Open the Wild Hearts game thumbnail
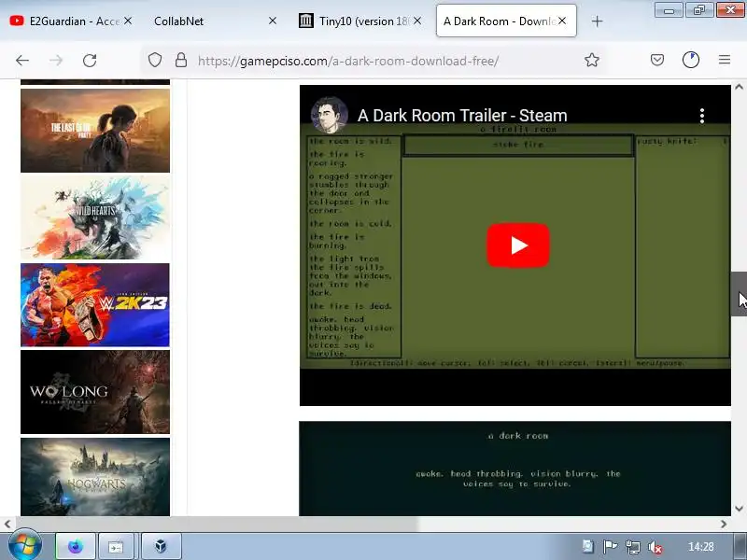This screenshot has height=560, width=747. click(x=95, y=217)
